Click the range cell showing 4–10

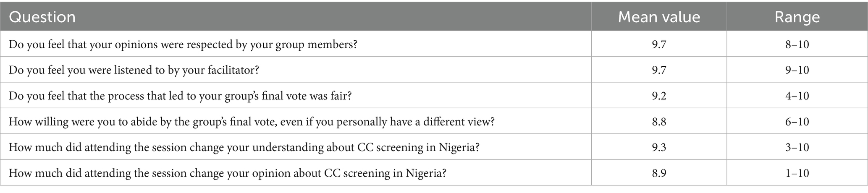[797, 96]
